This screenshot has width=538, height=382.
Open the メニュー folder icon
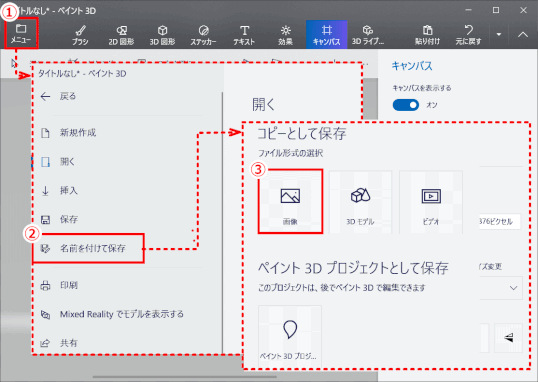coord(21,34)
